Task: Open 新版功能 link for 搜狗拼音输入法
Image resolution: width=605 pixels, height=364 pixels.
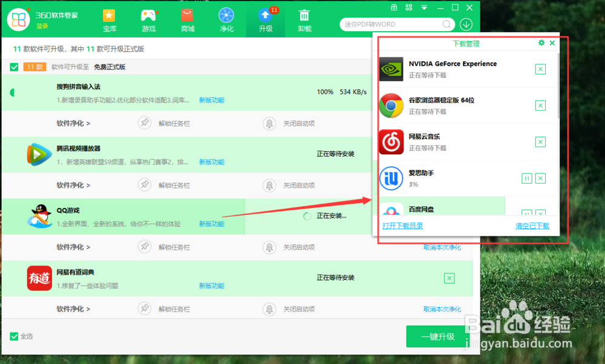Action: click(x=211, y=100)
